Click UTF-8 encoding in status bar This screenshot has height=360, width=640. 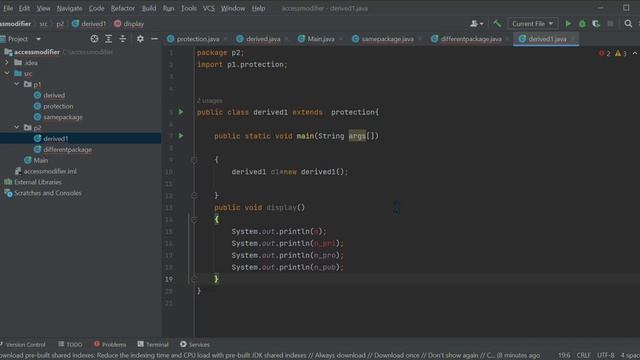pos(606,356)
